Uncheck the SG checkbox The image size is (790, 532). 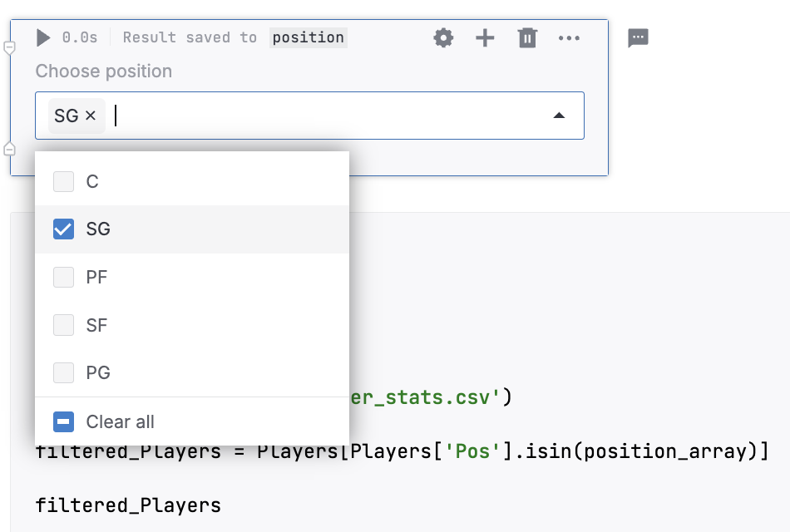[63, 229]
